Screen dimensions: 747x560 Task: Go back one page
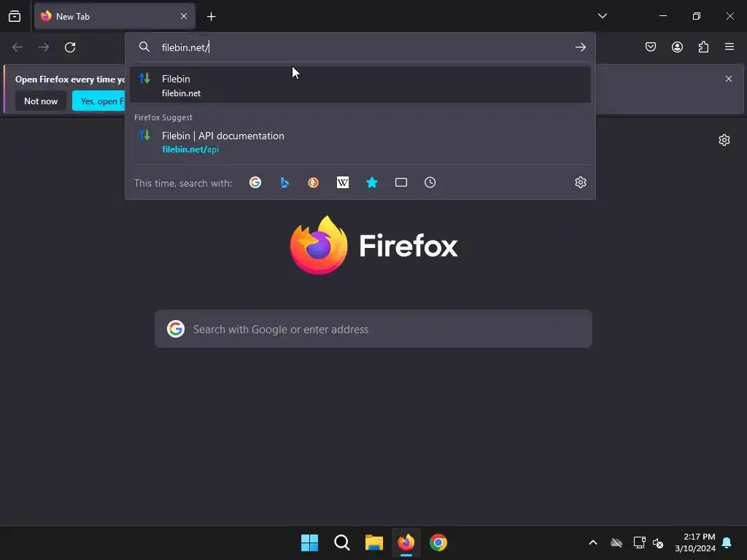click(18, 47)
